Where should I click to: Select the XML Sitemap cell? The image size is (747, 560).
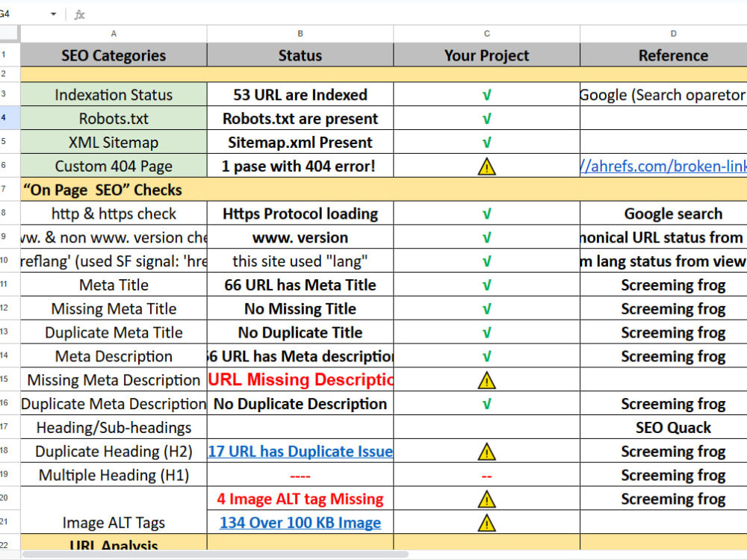click(x=114, y=142)
